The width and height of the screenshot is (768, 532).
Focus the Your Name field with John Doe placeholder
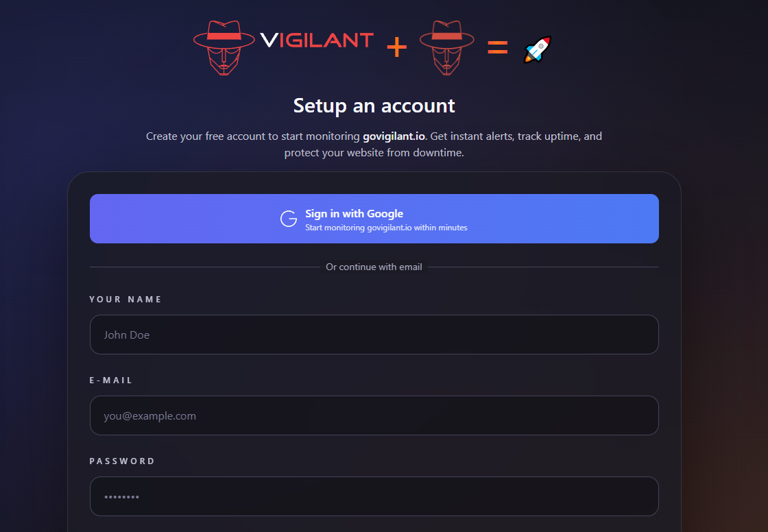pos(374,335)
